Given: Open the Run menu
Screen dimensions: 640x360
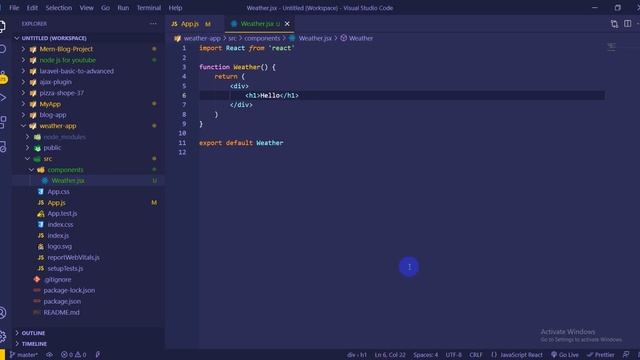Looking at the screenshot, I should pos(123,8).
